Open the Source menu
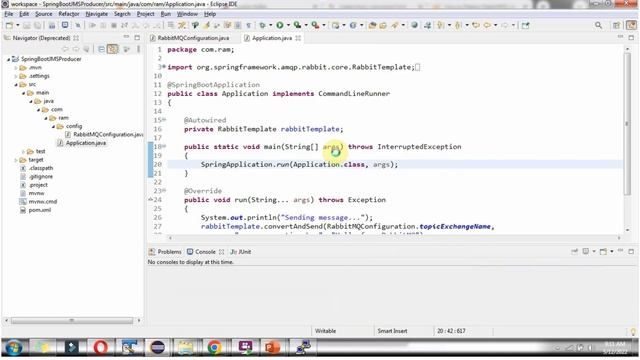The height and width of the screenshot is (360, 640). click(44, 14)
